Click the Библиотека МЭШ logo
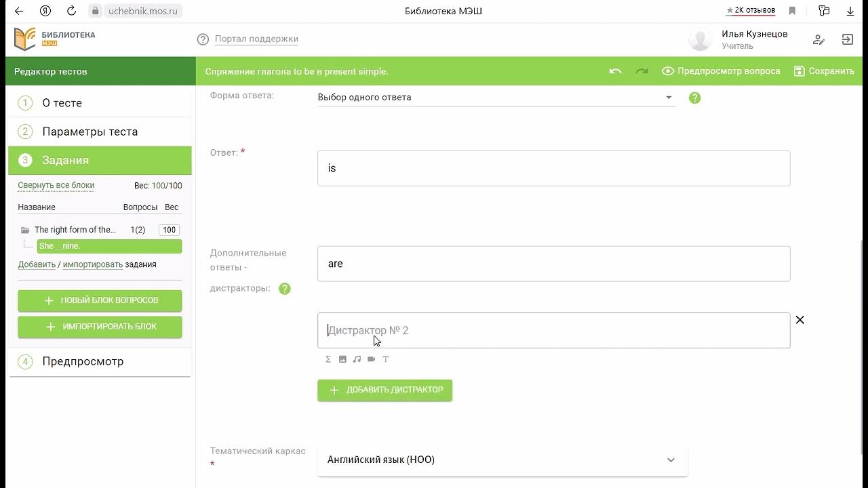 (55, 39)
